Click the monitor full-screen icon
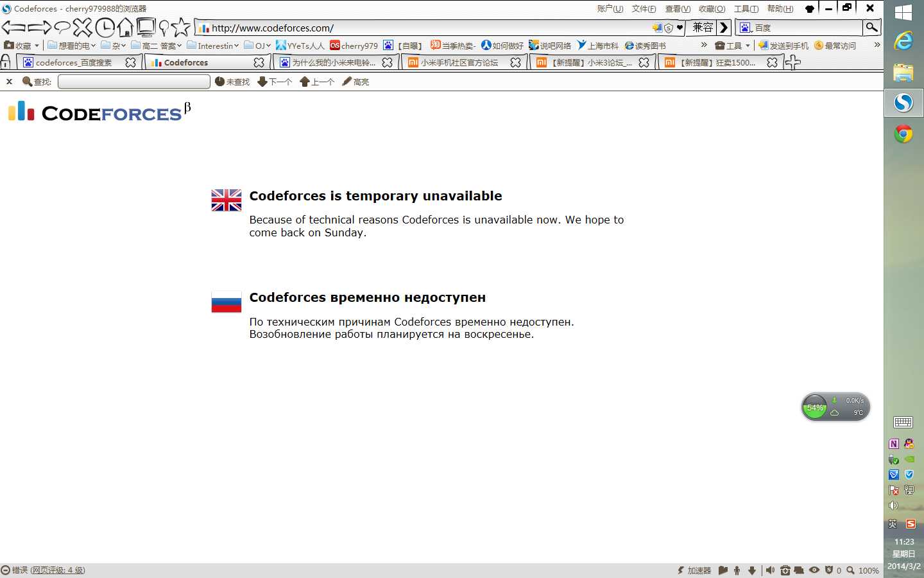Screen dimensions: 924x578 tap(146, 28)
